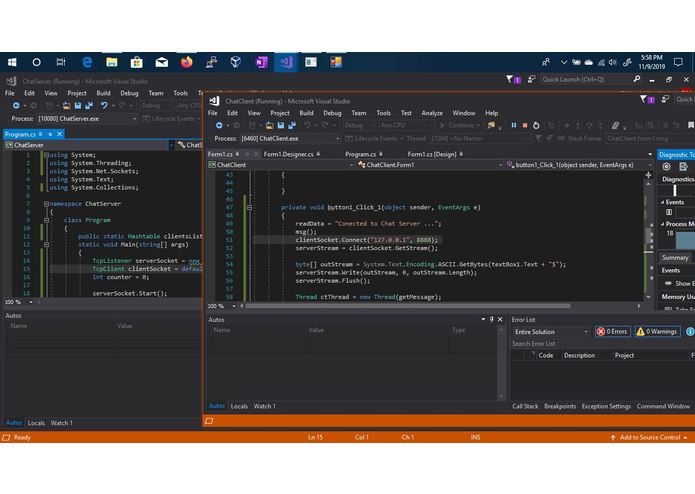Collapse the Events section in Diagnostic Tools

click(x=663, y=202)
